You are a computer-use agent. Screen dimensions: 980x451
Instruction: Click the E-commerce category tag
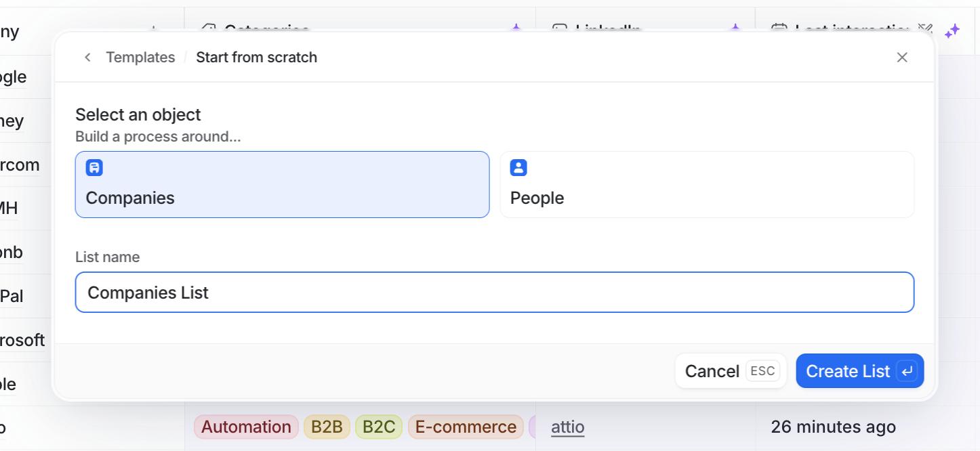point(466,427)
